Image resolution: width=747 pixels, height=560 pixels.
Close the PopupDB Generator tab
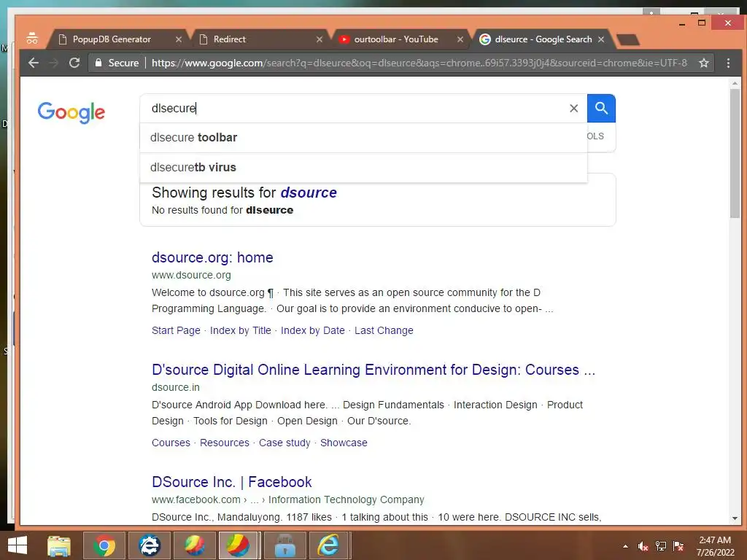[178, 39]
